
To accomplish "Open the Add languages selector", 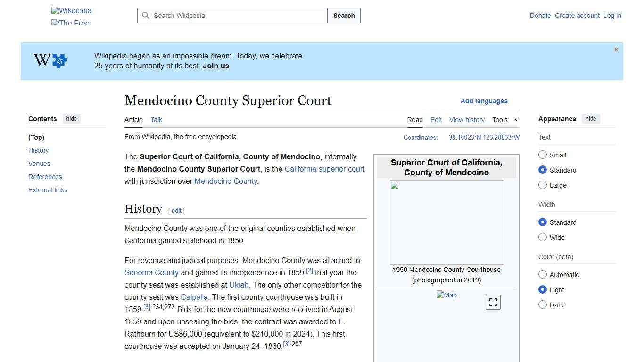I will click(x=484, y=101).
